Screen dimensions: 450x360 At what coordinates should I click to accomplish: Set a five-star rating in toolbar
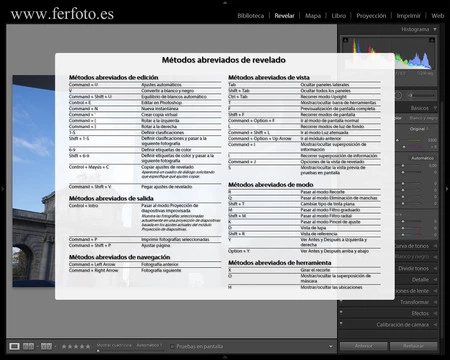pyautogui.click(x=88, y=346)
